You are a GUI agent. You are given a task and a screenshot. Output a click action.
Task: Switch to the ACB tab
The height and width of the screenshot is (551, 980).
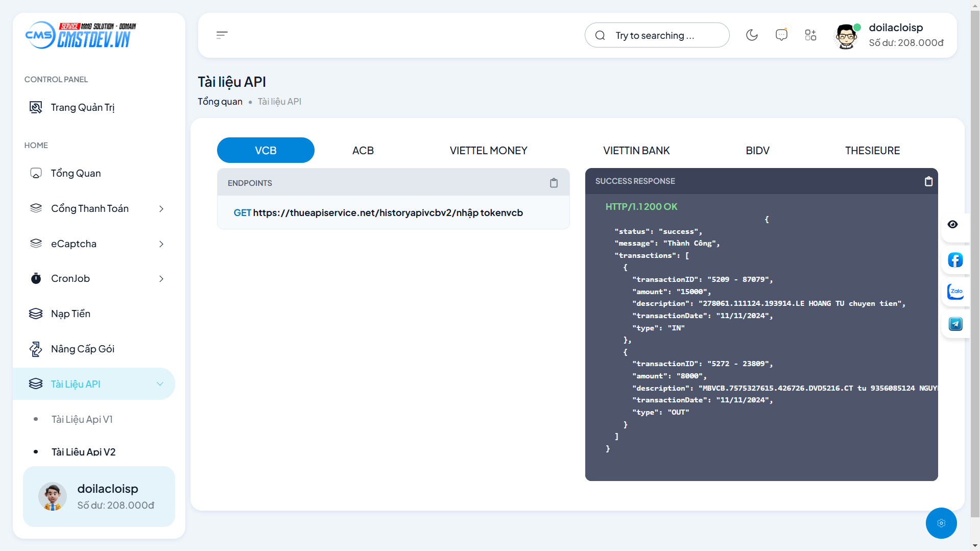[363, 151]
